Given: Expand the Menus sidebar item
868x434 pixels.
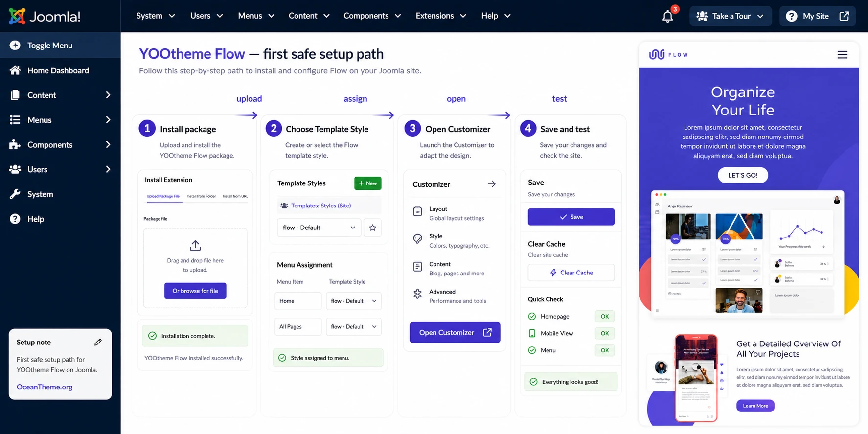Looking at the screenshot, I should [60, 120].
